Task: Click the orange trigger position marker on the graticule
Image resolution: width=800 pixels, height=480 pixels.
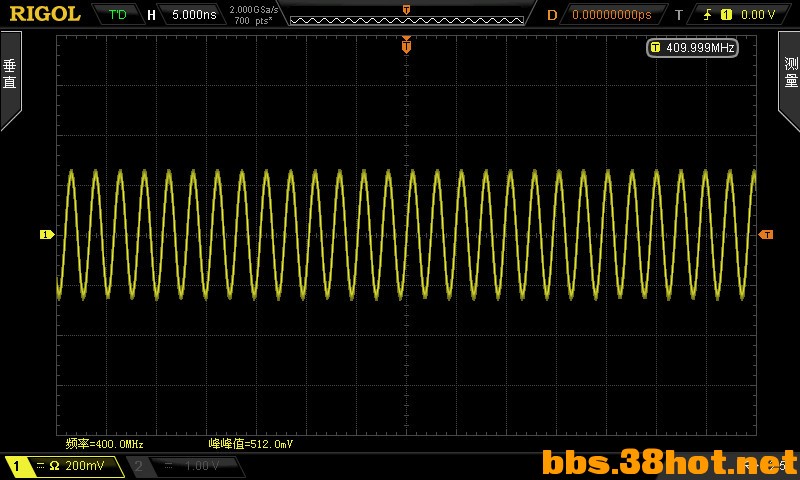Action: 406,45
